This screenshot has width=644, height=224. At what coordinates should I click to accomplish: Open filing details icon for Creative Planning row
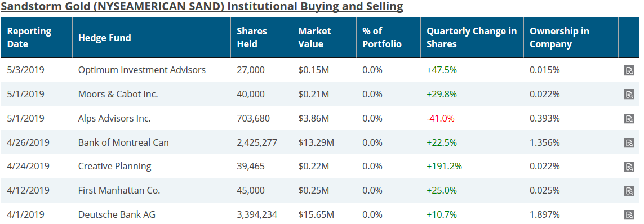point(629,167)
